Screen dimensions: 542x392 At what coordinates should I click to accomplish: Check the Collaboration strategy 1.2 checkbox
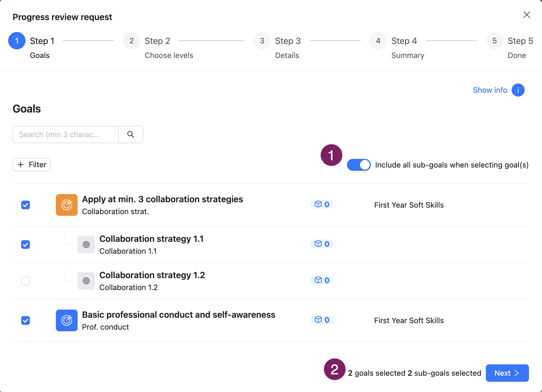[25, 281]
